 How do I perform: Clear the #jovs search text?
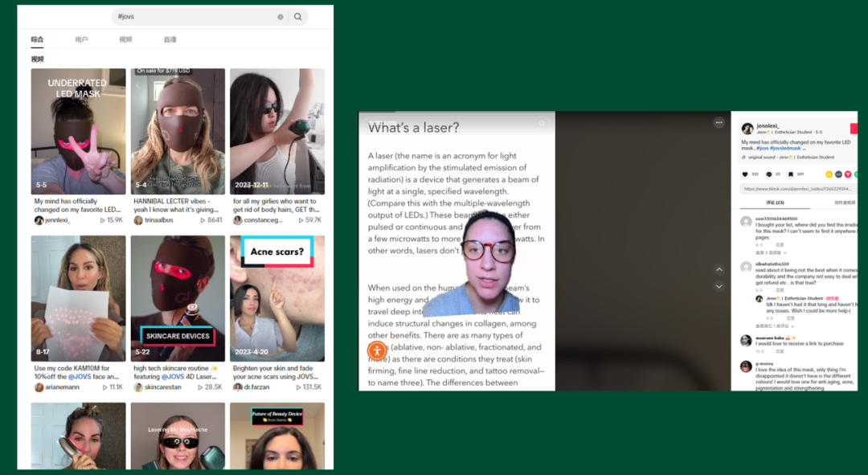pyautogui.click(x=280, y=17)
